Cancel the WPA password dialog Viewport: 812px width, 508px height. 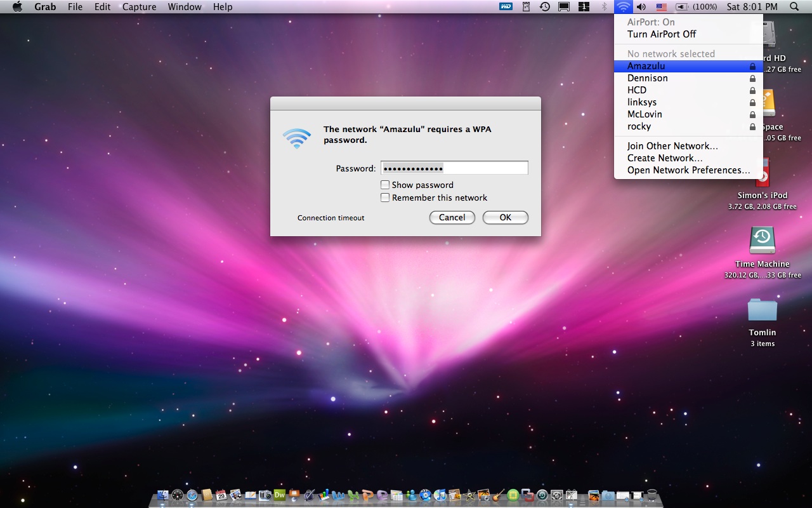452,217
